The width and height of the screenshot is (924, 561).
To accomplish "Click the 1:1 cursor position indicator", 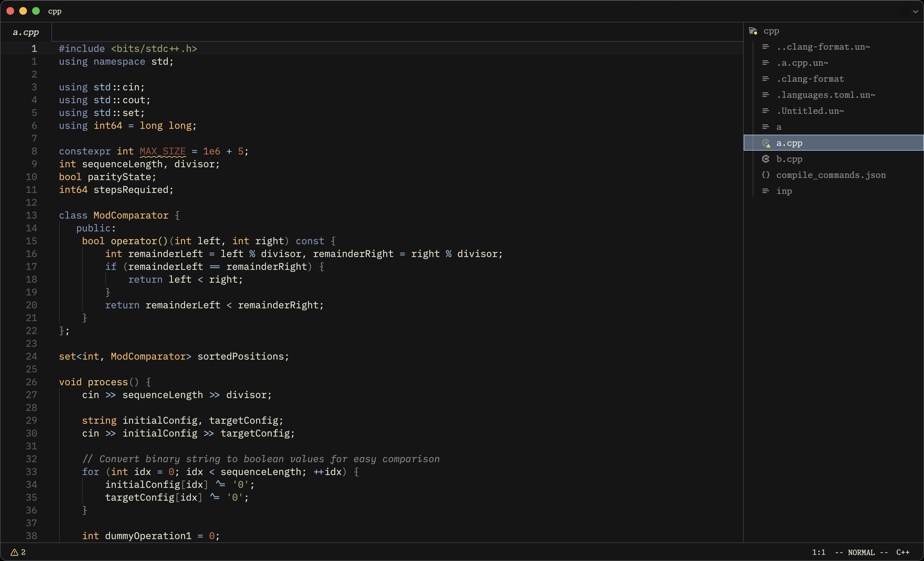I will point(819,552).
